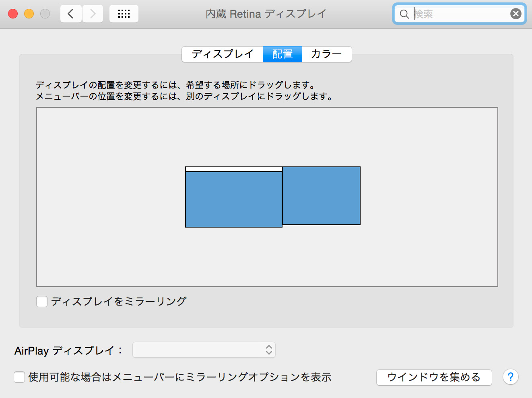Go back to the previous preference pane
Screen dimensions: 532x398
tap(71, 14)
